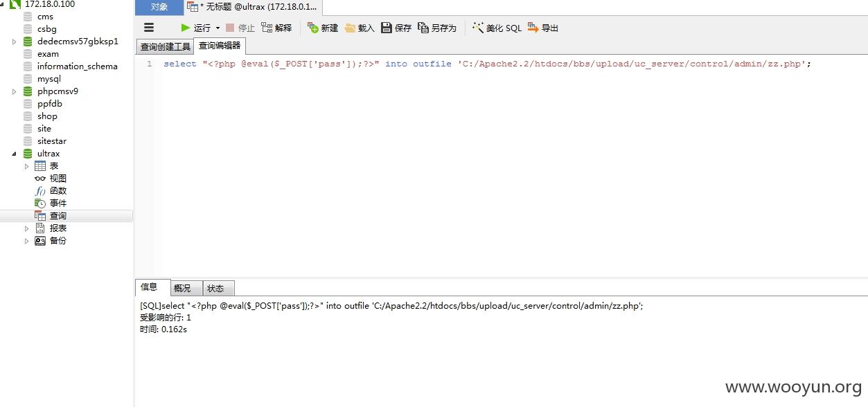Click the 停止 stop button

(240, 28)
